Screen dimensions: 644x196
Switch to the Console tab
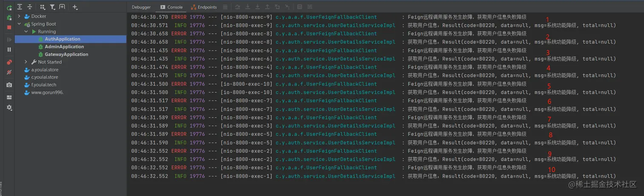pyautogui.click(x=171, y=7)
